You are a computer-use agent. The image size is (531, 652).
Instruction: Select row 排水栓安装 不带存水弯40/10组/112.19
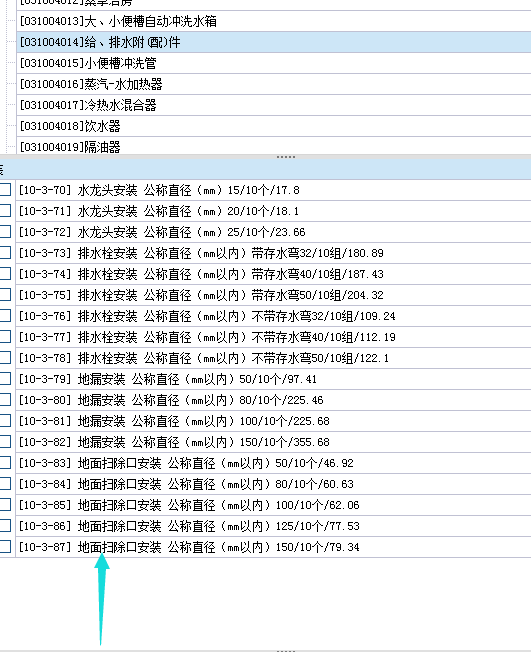point(273,337)
